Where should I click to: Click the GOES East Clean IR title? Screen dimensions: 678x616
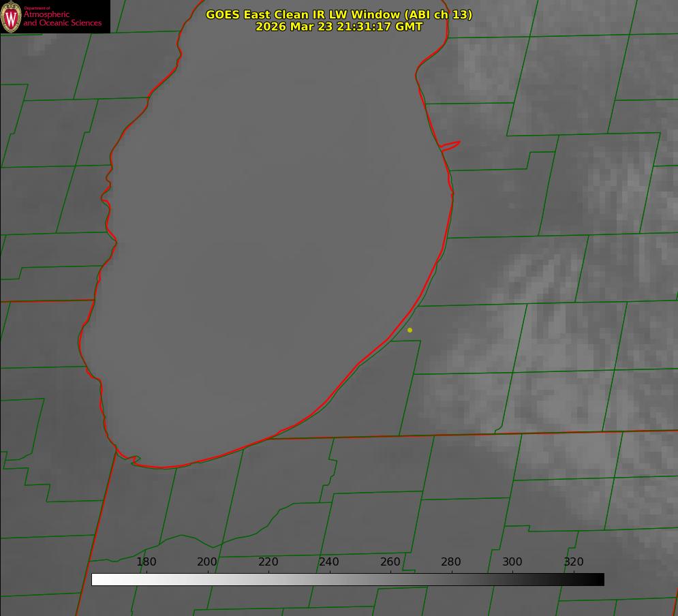[339, 14]
